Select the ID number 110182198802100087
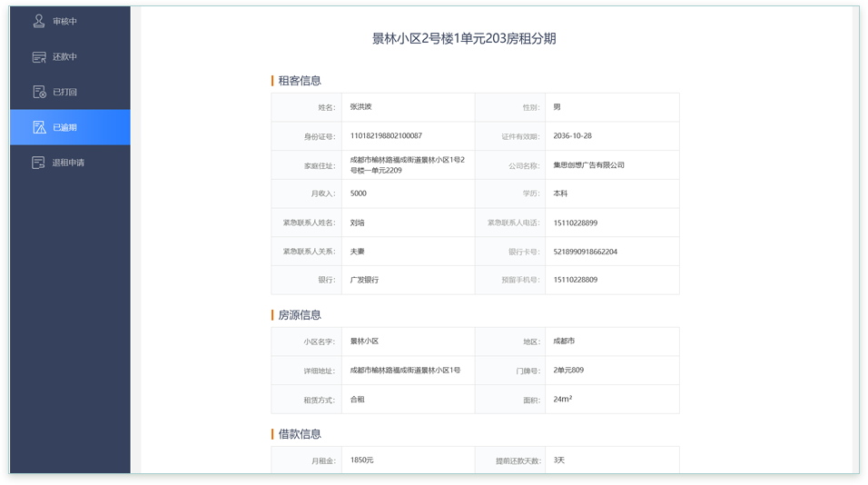The image size is (868, 485). click(386, 136)
